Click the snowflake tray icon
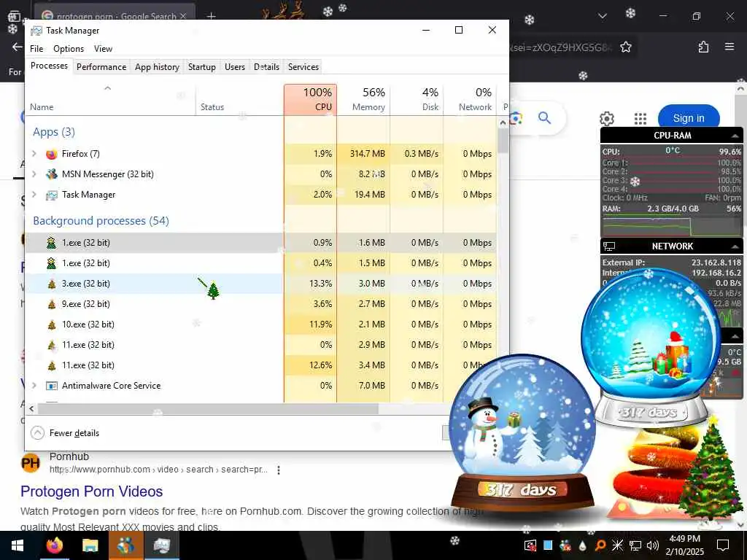Screen dimensions: 747x560 pyautogui.click(x=617, y=545)
